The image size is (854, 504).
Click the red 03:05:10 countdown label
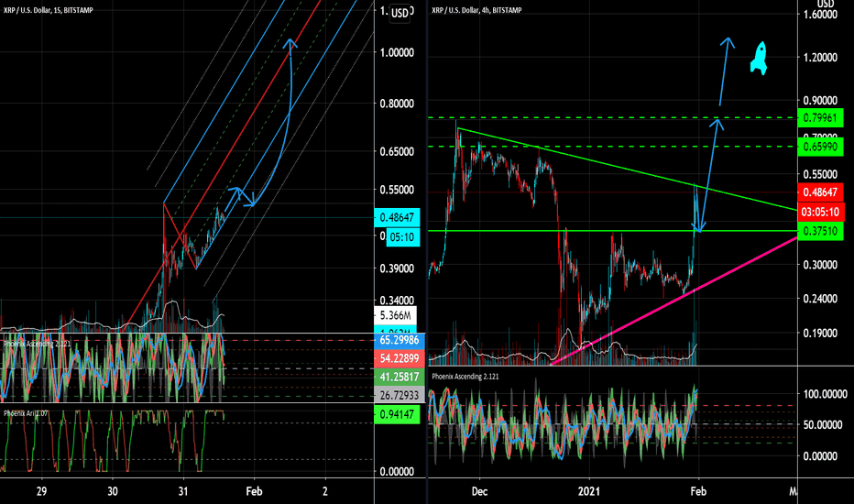[820, 212]
